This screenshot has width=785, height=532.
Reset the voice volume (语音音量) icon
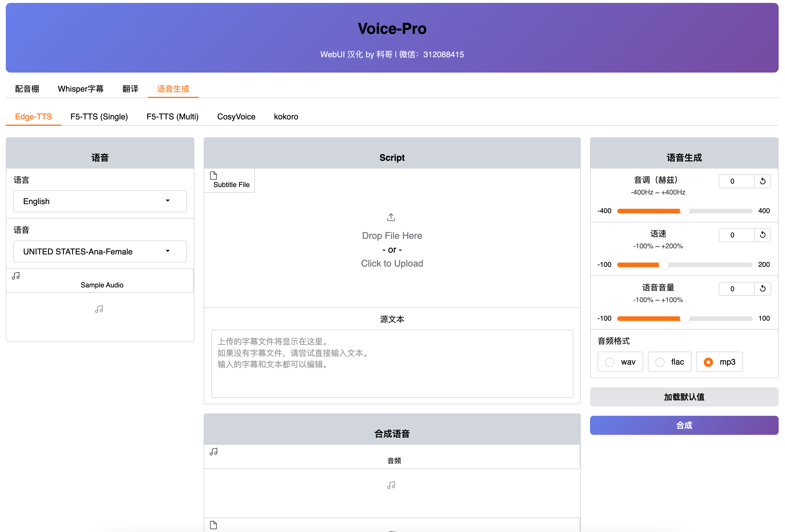[x=762, y=289]
